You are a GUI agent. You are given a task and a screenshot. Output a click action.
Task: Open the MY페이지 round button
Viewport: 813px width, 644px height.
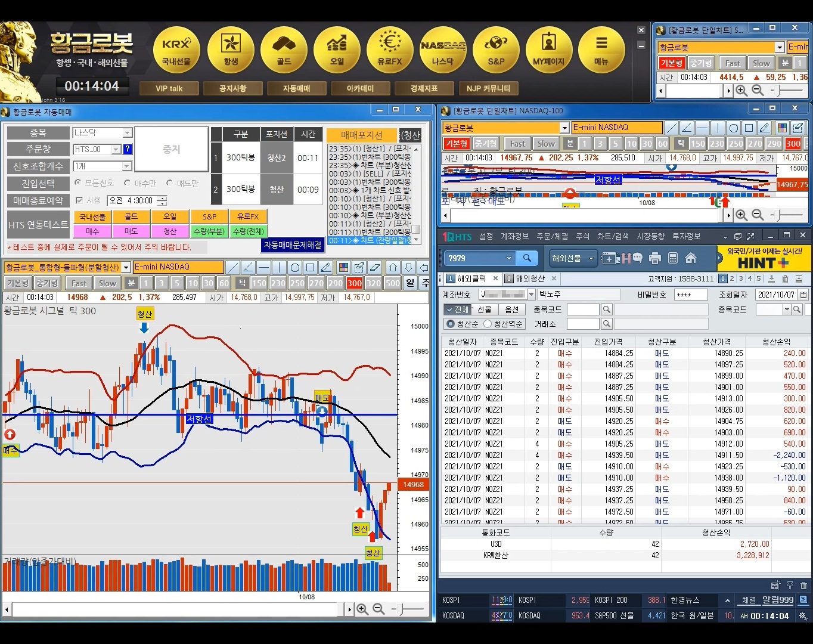(549, 50)
